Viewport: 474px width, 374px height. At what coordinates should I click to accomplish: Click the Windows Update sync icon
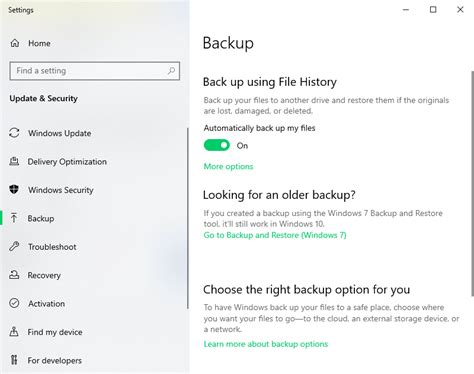click(x=14, y=133)
